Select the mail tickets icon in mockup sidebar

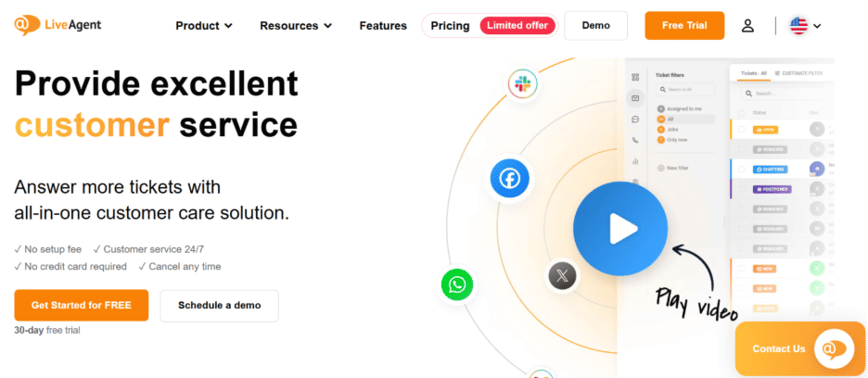coord(635,98)
